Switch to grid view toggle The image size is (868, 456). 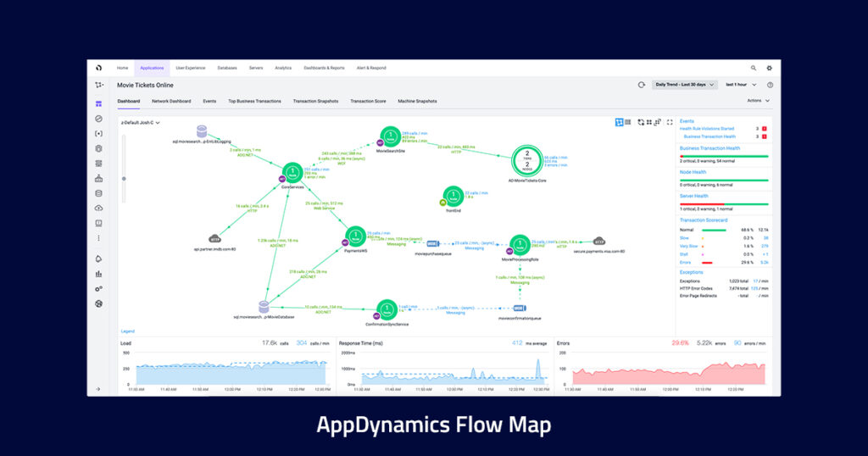[628, 122]
